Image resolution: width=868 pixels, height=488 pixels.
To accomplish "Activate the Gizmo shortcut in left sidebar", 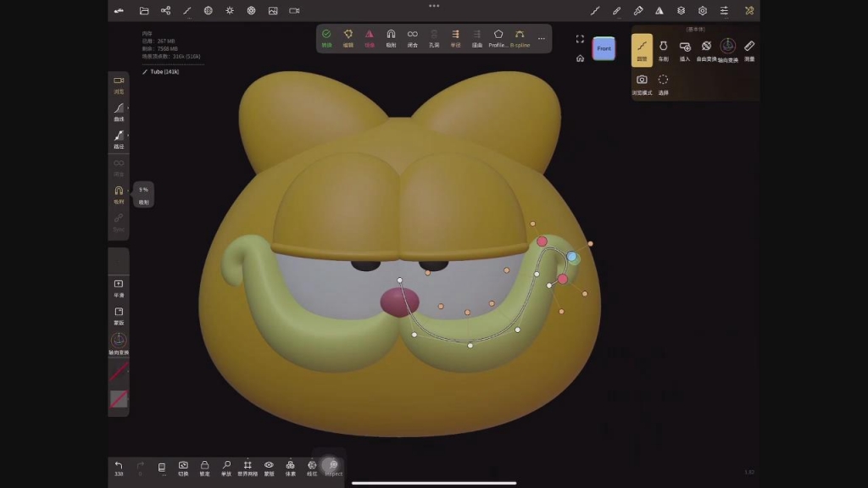I will pyautogui.click(x=119, y=344).
